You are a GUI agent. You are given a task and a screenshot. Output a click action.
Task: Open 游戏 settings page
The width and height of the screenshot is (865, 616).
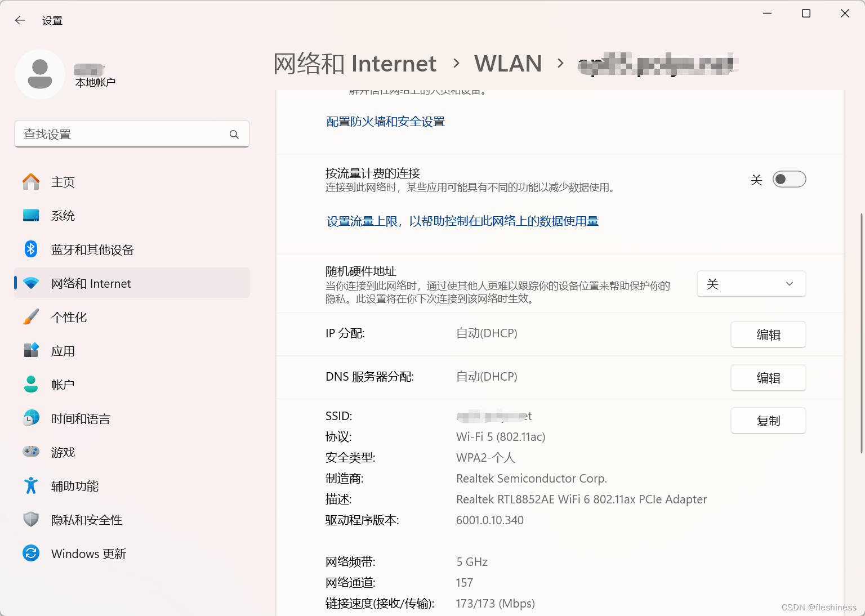point(63,452)
